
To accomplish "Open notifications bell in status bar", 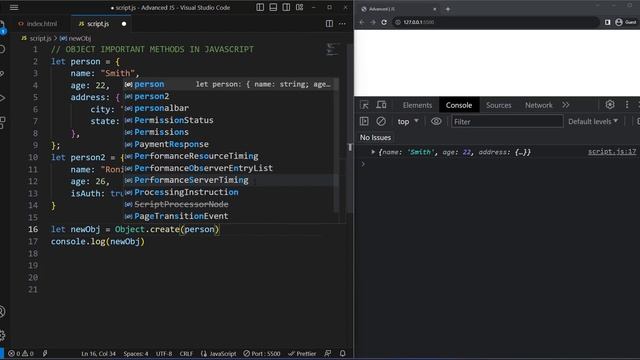I will (x=342, y=353).
